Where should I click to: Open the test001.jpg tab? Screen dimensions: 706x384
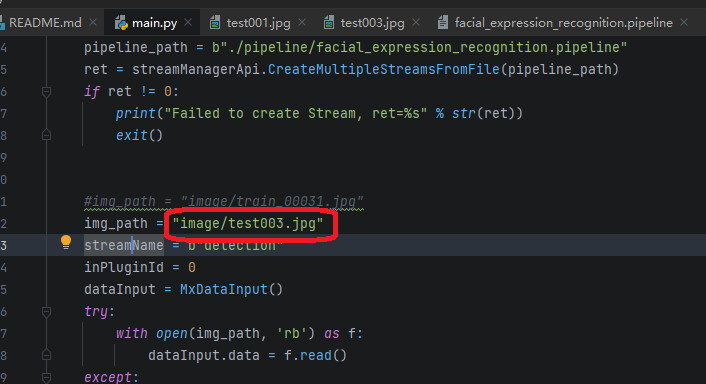(x=258, y=23)
